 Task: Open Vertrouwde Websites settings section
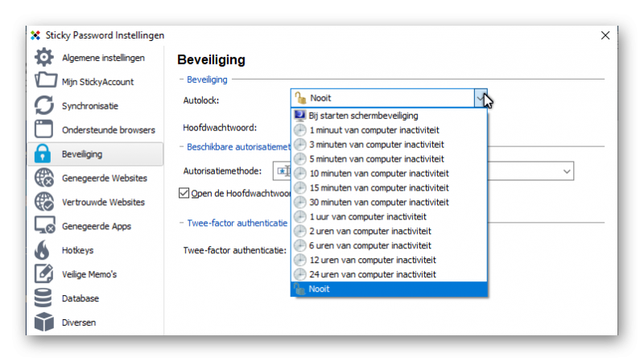point(103,203)
